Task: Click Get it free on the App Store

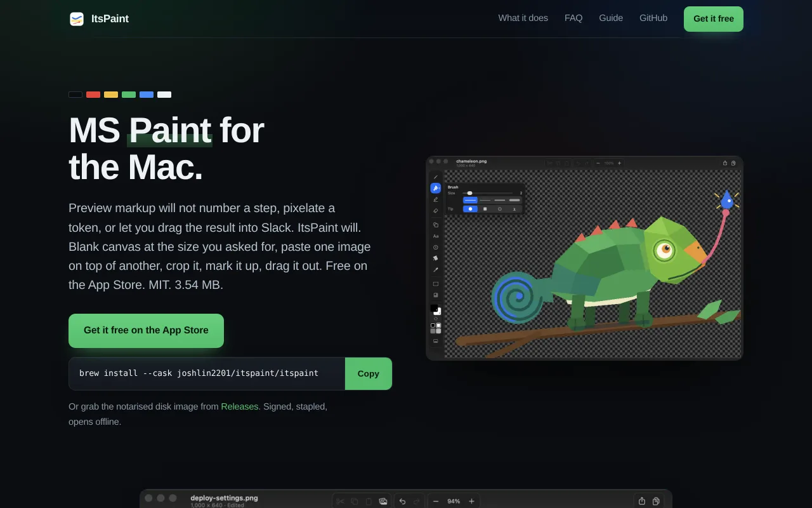Action: pyautogui.click(x=146, y=331)
